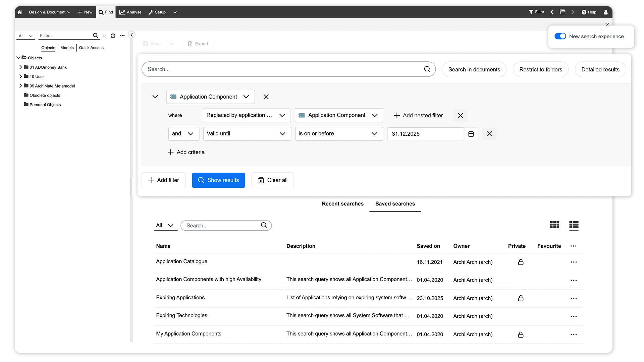Screen dimensions: 644x362
Task: Open the Home icon in the top menu
Action: [19, 12]
